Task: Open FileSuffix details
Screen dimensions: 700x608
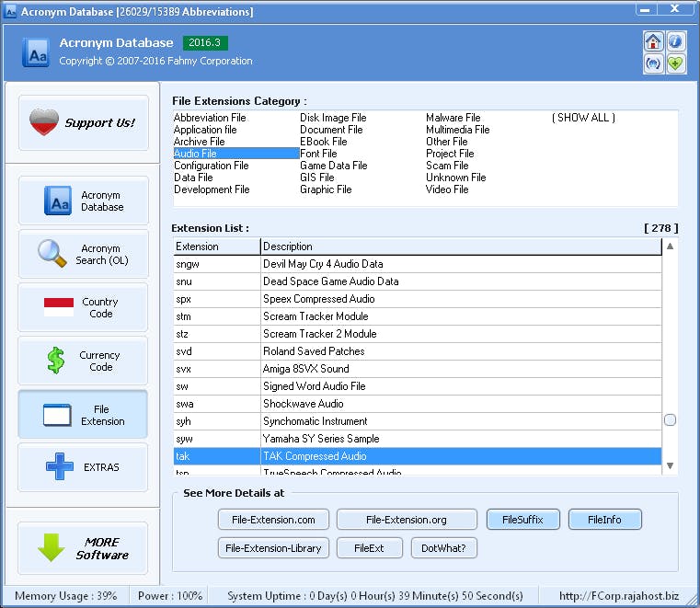Action: click(x=523, y=520)
